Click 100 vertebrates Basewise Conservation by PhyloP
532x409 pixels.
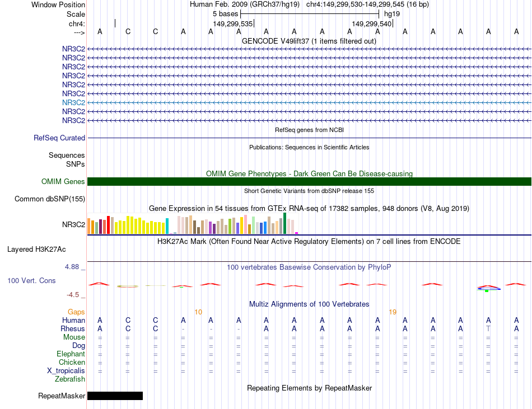click(x=309, y=267)
